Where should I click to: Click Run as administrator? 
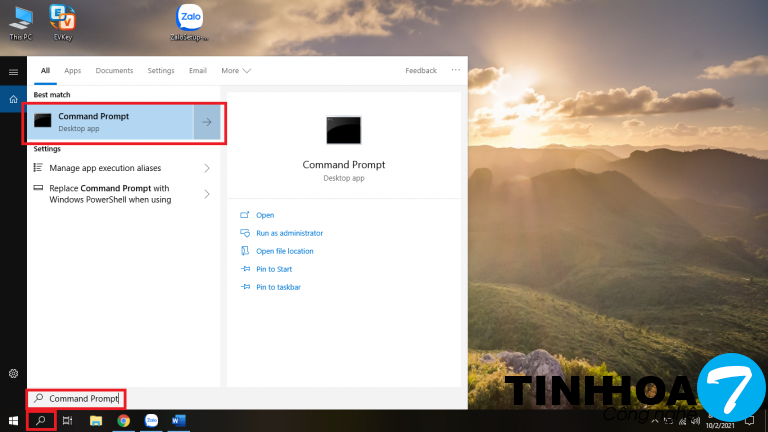(x=289, y=233)
